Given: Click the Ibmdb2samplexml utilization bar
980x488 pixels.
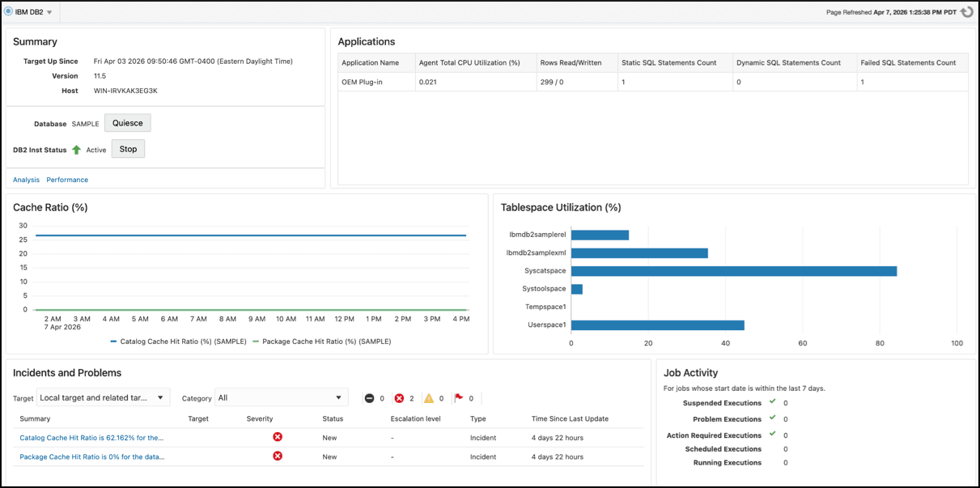Looking at the screenshot, I should (x=639, y=253).
